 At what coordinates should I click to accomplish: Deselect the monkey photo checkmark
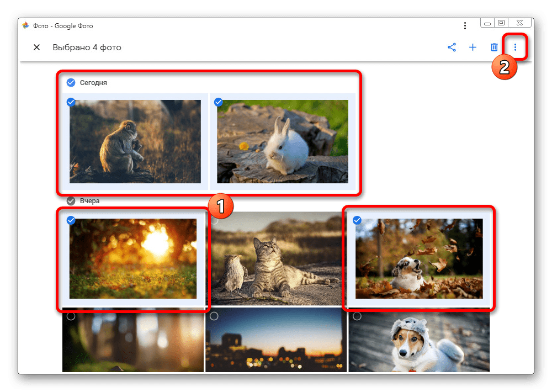pos(71,102)
